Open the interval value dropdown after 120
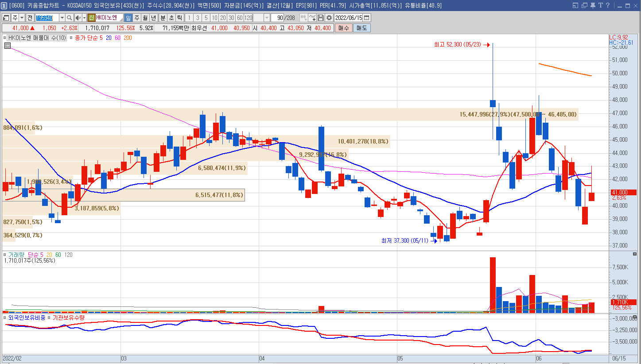641x364 pixels. pyautogui.click(x=267, y=18)
